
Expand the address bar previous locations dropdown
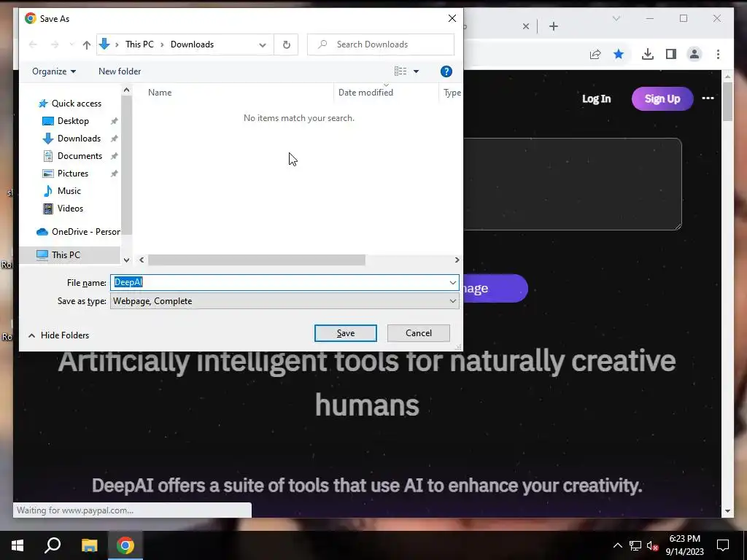pos(263,44)
